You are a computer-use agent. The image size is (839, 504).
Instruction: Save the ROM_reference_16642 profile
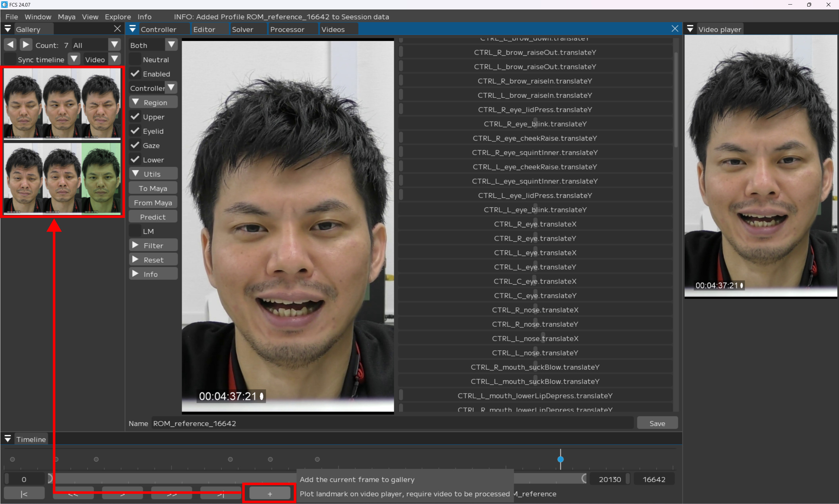pyautogui.click(x=657, y=423)
